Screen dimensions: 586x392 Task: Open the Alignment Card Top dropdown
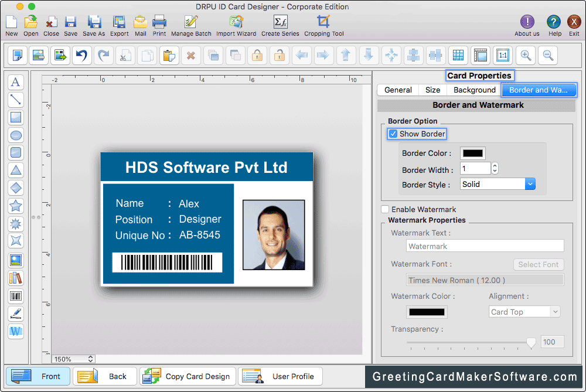point(524,312)
